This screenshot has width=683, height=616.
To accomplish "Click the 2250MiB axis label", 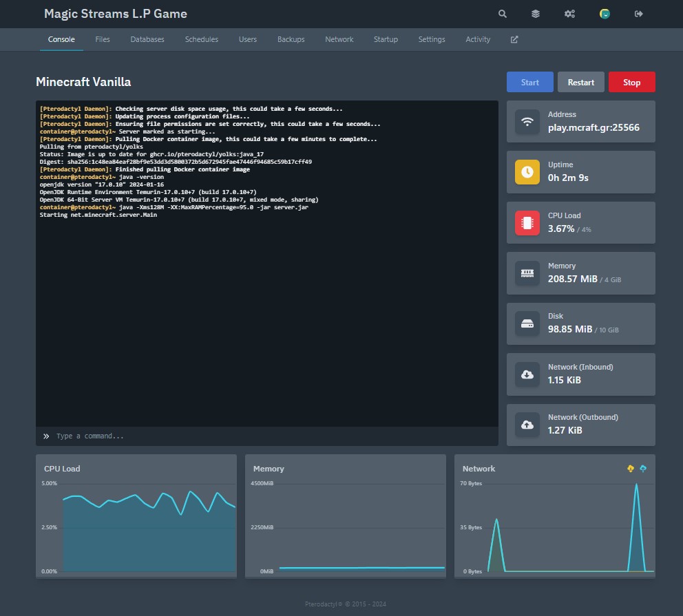I will click(x=262, y=527).
